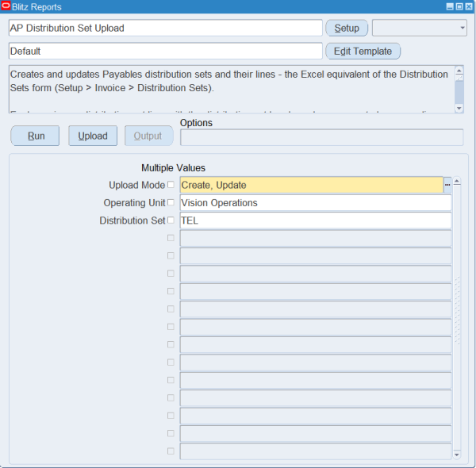Viewport: 476px width, 468px height.
Task: Click the Distribution Set label
Action: [132, 221]
